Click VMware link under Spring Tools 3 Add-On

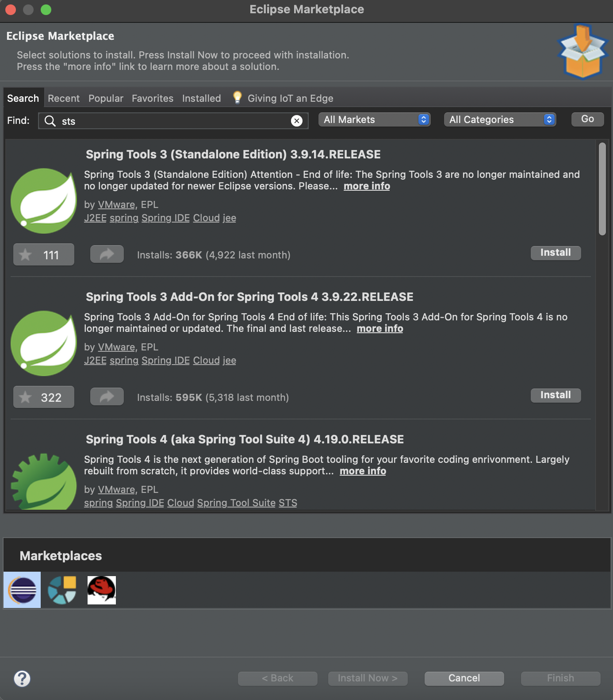tap(116, 347)
